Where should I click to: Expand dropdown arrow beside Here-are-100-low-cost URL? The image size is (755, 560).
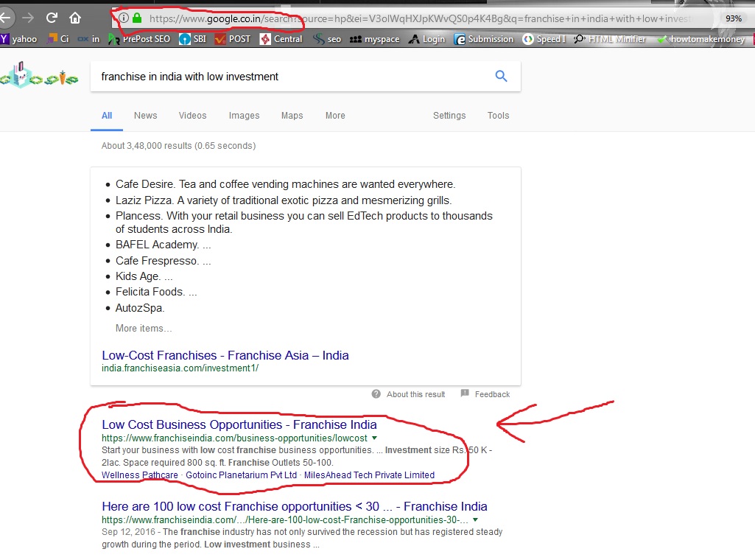click(475, 519)
